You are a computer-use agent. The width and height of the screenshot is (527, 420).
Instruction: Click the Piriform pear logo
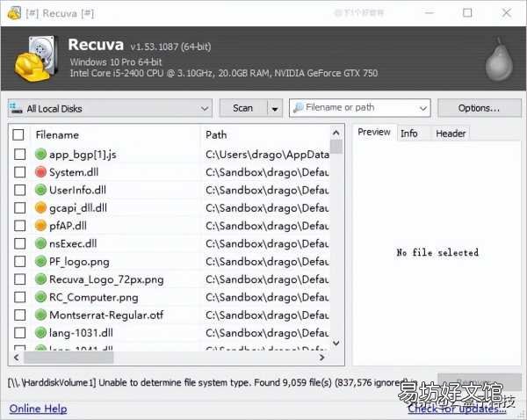click(499, 60)
